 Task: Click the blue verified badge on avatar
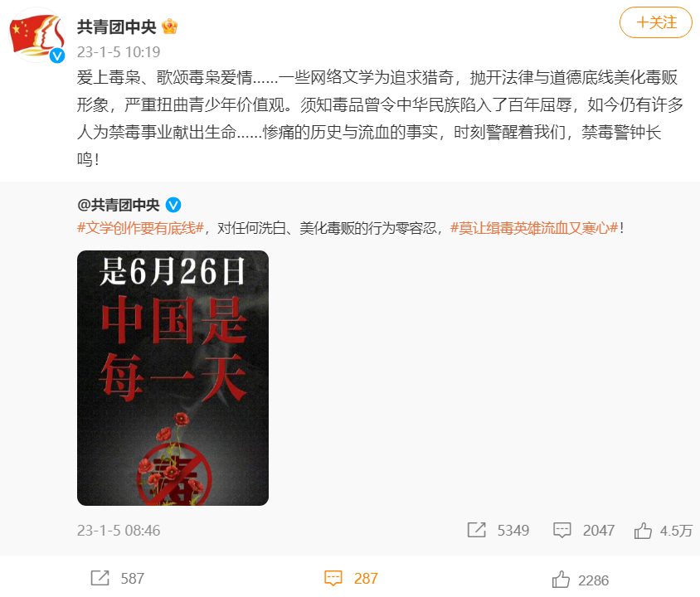coord(57,56)
